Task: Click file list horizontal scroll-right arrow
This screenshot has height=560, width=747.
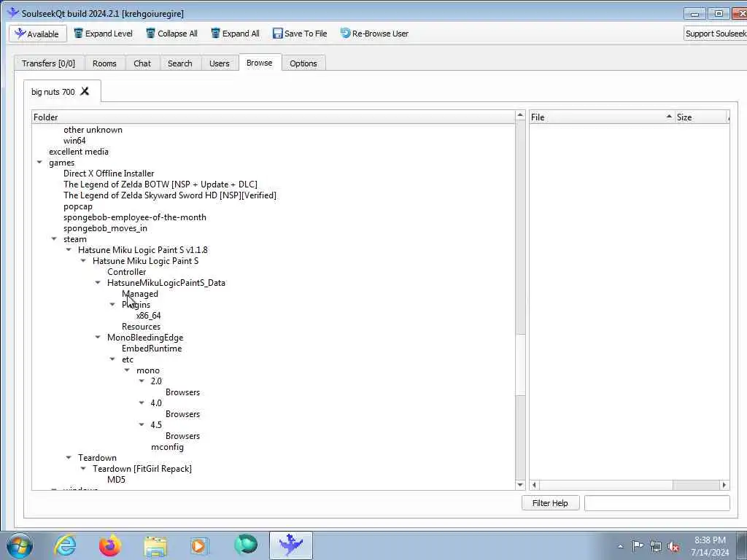Action: [724, 485]
